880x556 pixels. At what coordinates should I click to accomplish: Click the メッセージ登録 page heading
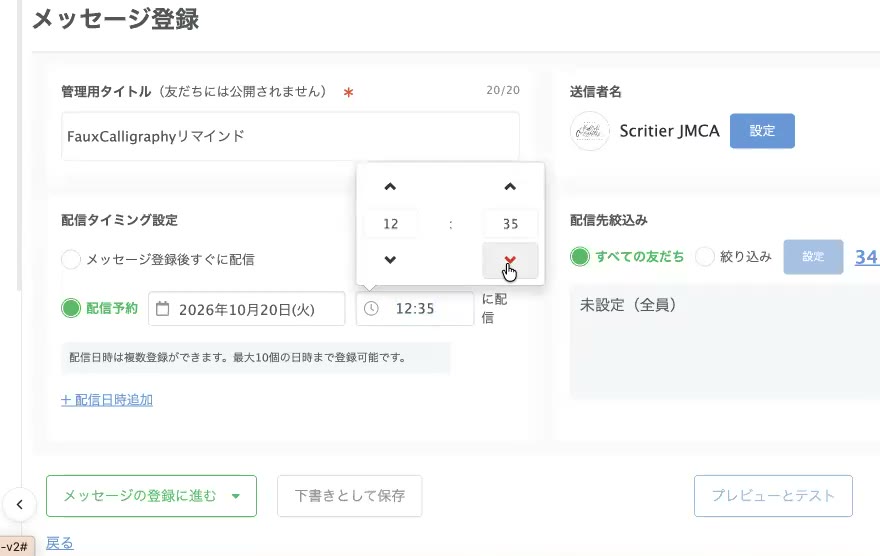(x=116, y=19)
